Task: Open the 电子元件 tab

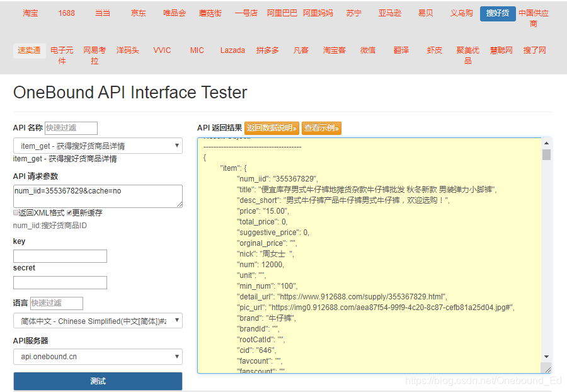Action: tap(62, 55)
